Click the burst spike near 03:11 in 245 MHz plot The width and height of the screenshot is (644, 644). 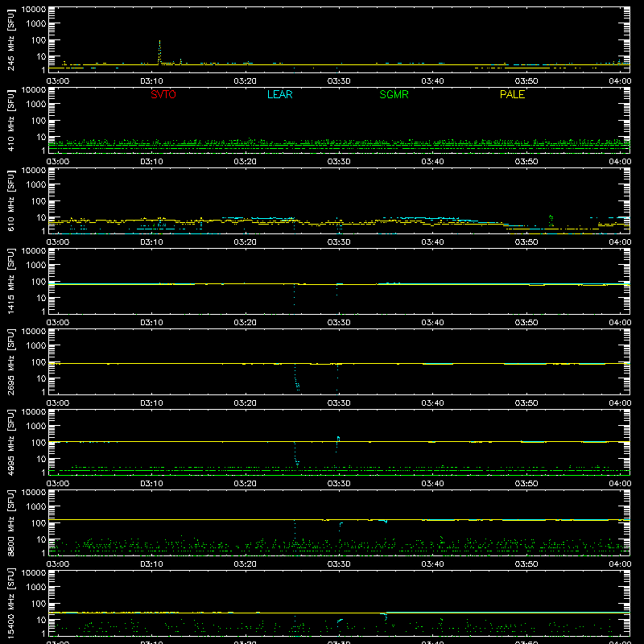click(x=159, y=52)
